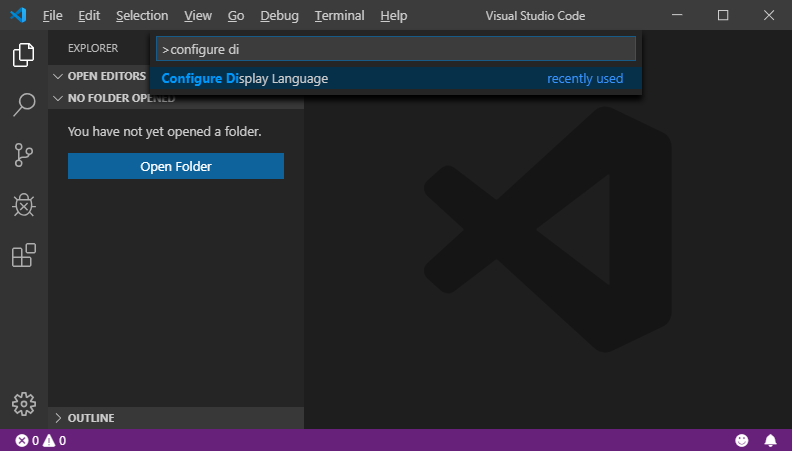Open the Search view icon
Viewport: 792px width, 451px height.
(24, 105)
